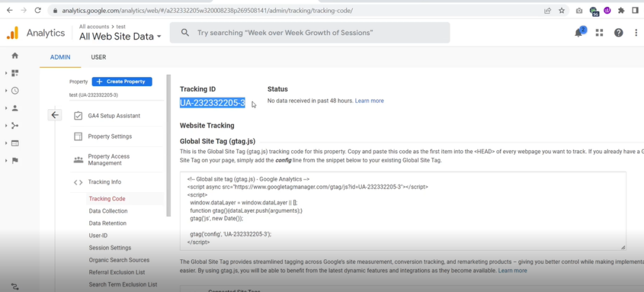Open the Conversions flag icon
The width and height of the screenshot is (644, 292).
(15, 161)
